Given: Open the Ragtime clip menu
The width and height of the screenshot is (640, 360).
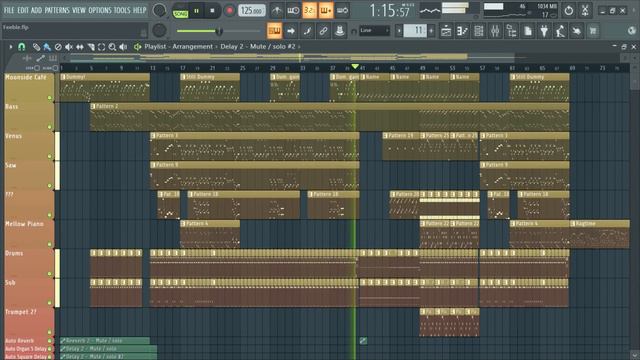Looking at the screenshot, I should click(x=573, y=224).
